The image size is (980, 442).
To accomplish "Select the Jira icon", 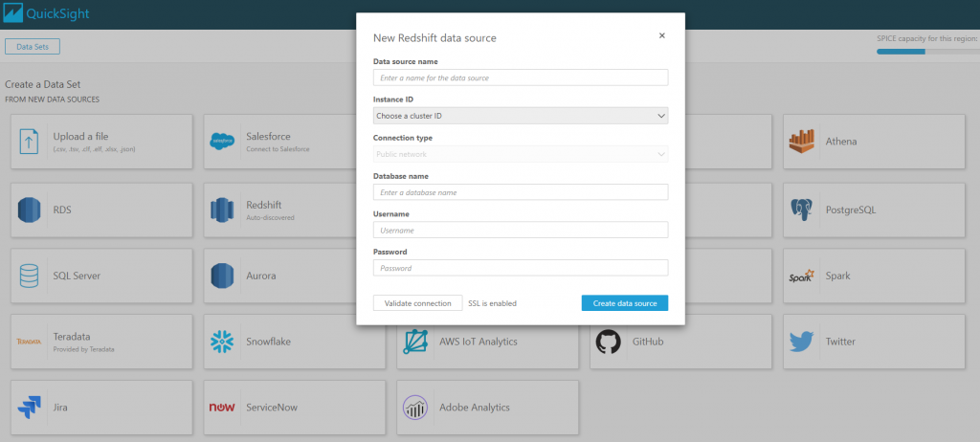I will (x=30, y=407).
